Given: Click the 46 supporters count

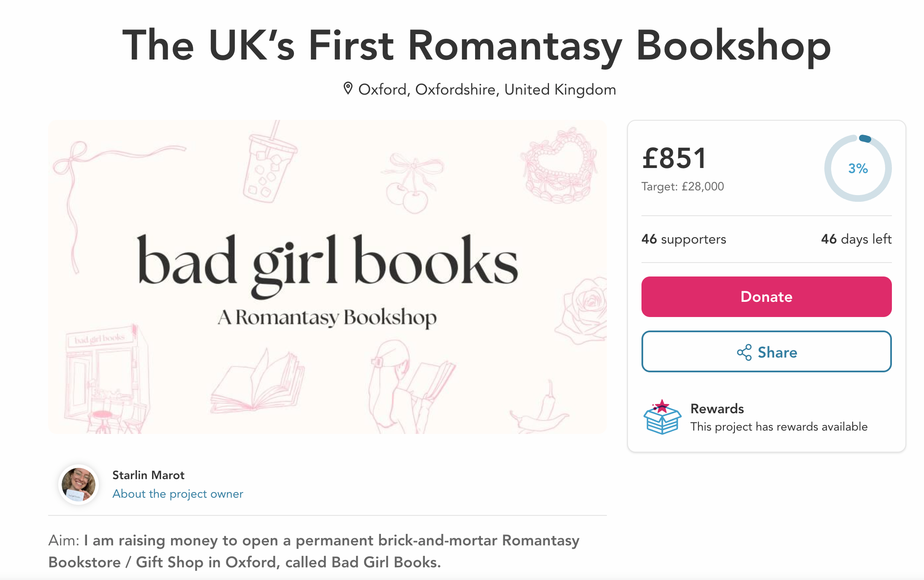Looking at the screenshot, I should pos(684,239).
